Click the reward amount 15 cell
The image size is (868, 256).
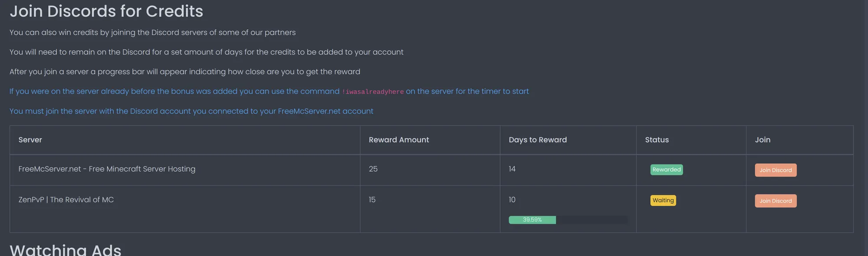click(372, 200)
